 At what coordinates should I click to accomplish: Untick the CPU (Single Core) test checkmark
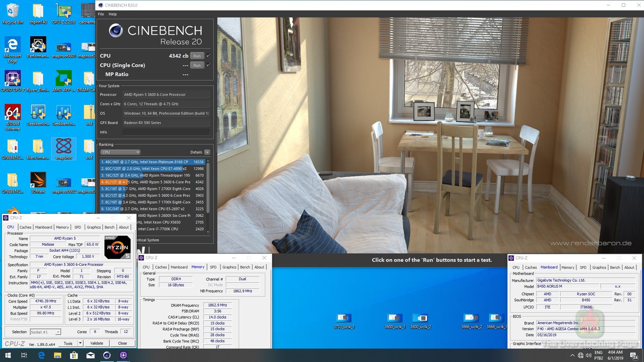pos(207,65)
